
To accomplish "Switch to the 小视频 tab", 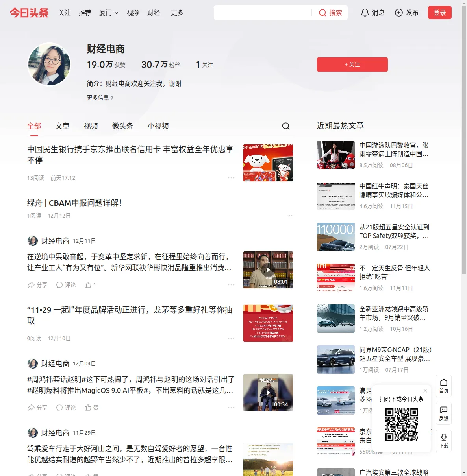I will pyautogui.click(x=158, y=126).
